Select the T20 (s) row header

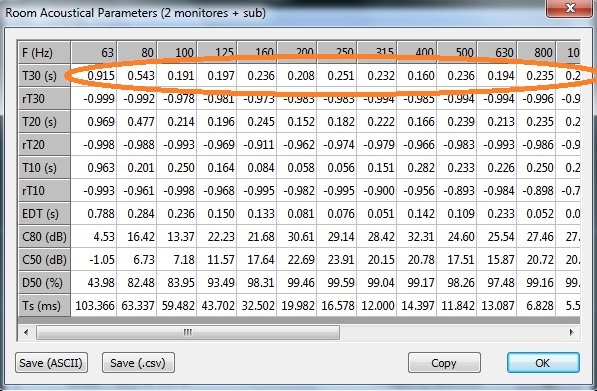coord(44,121)
